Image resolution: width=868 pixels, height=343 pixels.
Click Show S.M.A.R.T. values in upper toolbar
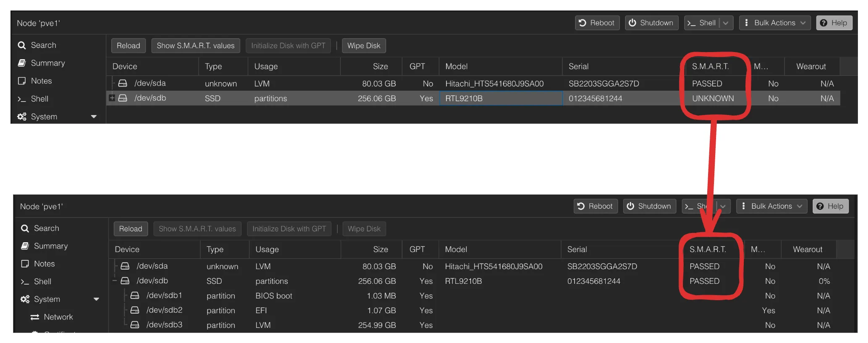click(x=196, y=46)
